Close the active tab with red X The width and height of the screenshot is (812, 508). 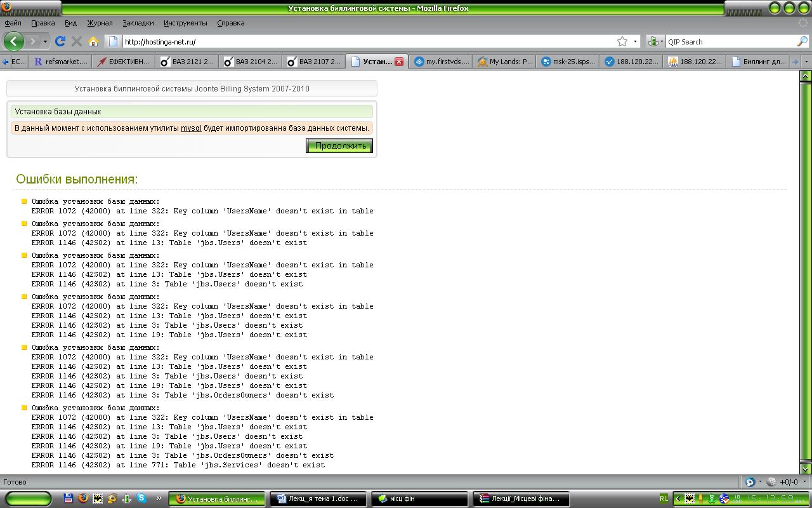pos(399,62)
